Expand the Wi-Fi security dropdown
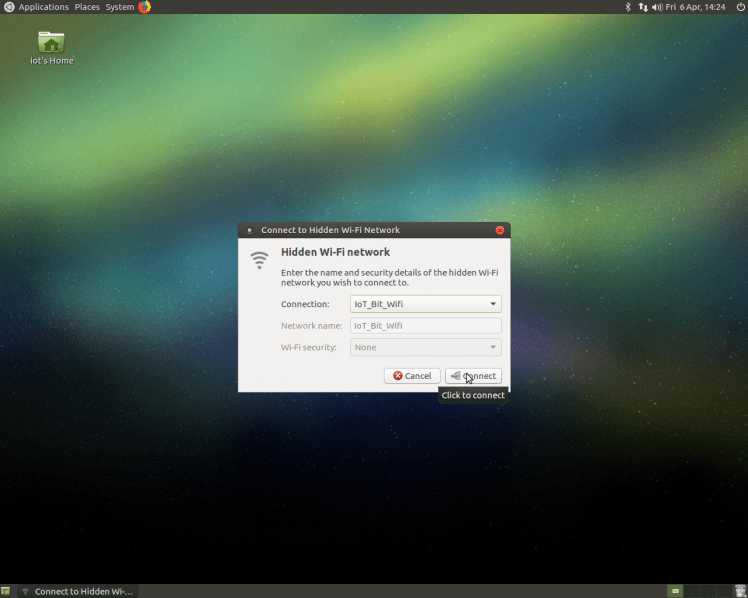Image resolution: width=748 pixels, height=598 pixels. (425, 347)
